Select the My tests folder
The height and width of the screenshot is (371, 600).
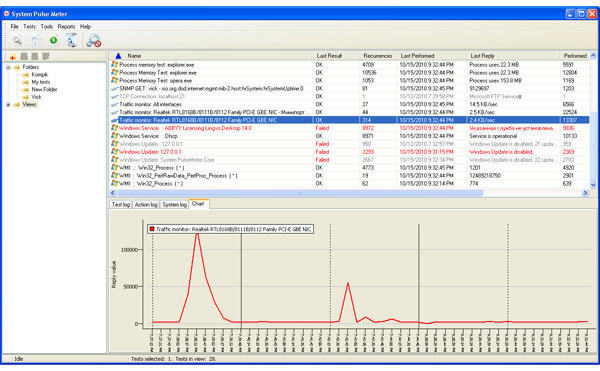point(41,82)
